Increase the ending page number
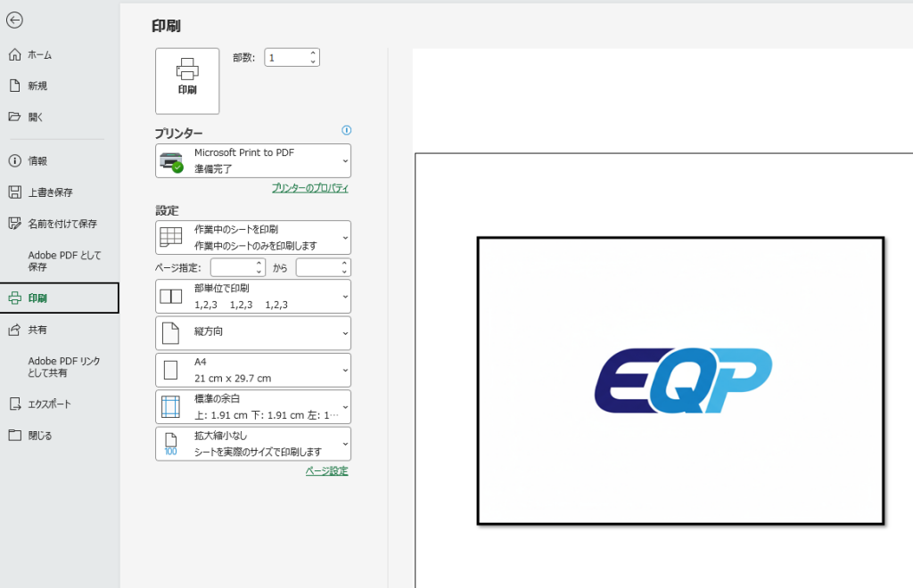Viewport: 913px width, 588px height. [345, 264]
